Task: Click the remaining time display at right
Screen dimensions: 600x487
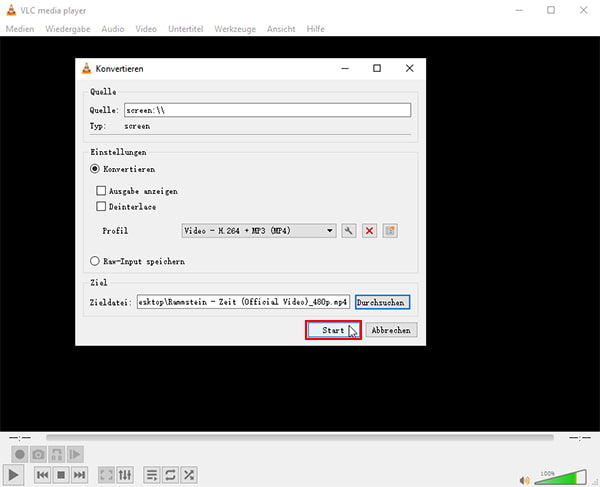Action: [x=580, y=437]
